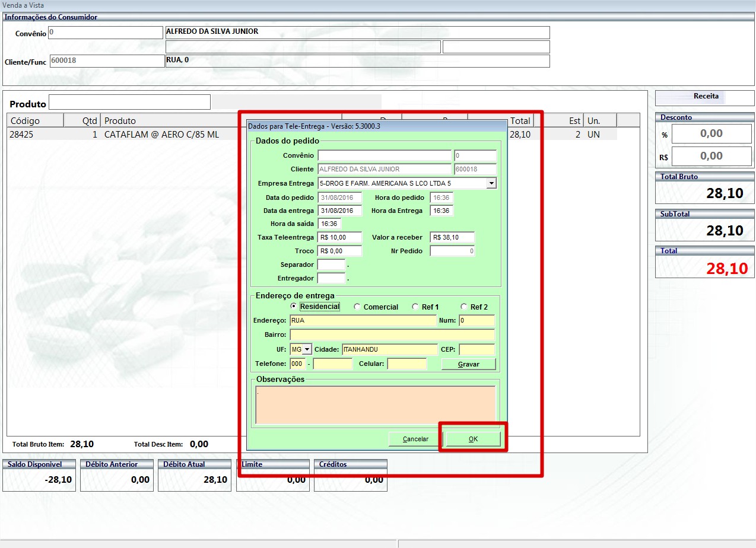
Task: Choose the Comercial address option
Action: coord(357,307)
